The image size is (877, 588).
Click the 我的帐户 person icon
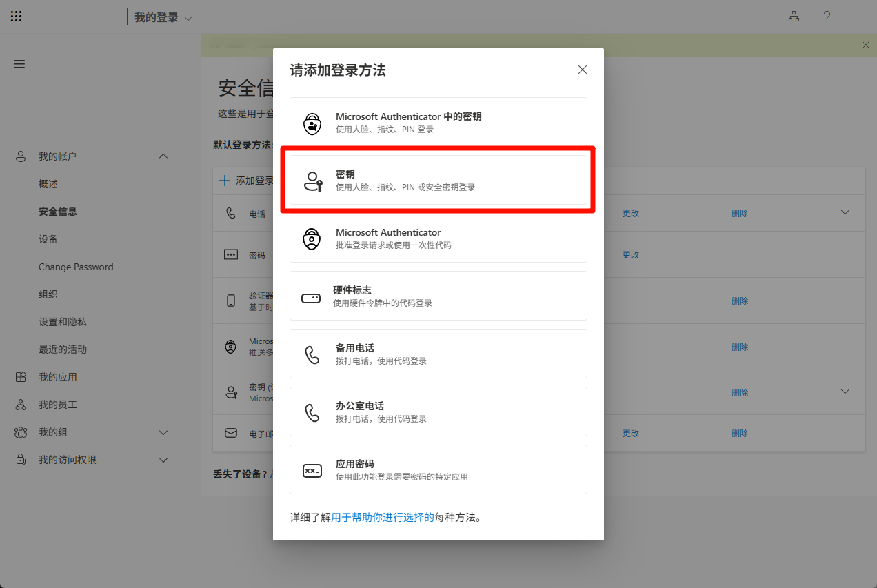pyautogui.click(x=21, y=156)
